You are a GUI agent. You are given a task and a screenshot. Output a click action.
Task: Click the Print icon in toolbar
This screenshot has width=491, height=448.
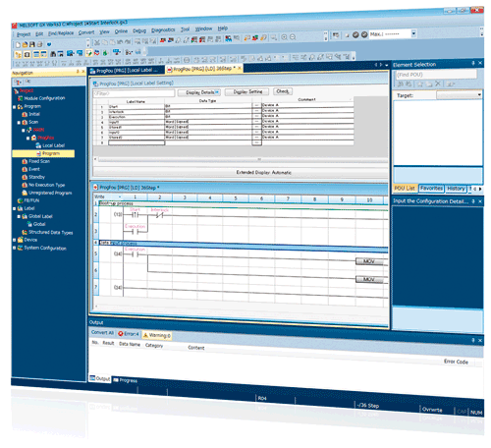pyautogui.click(x=39, y=44)
